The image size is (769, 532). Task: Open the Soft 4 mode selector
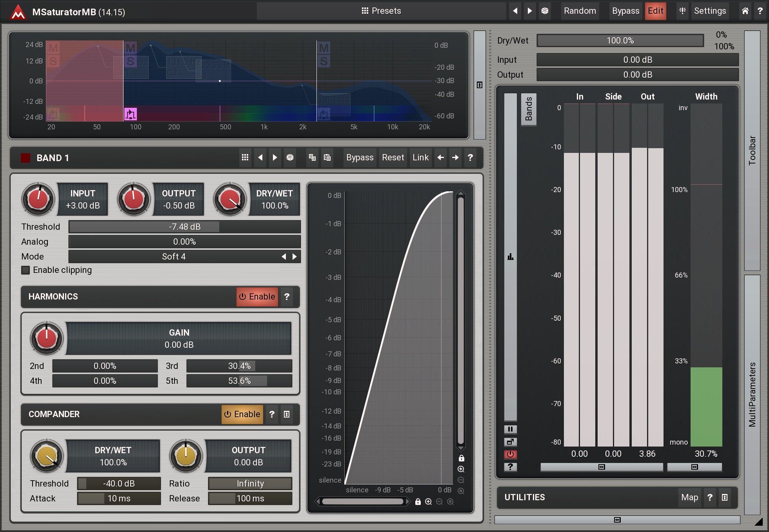coord(174,257)
